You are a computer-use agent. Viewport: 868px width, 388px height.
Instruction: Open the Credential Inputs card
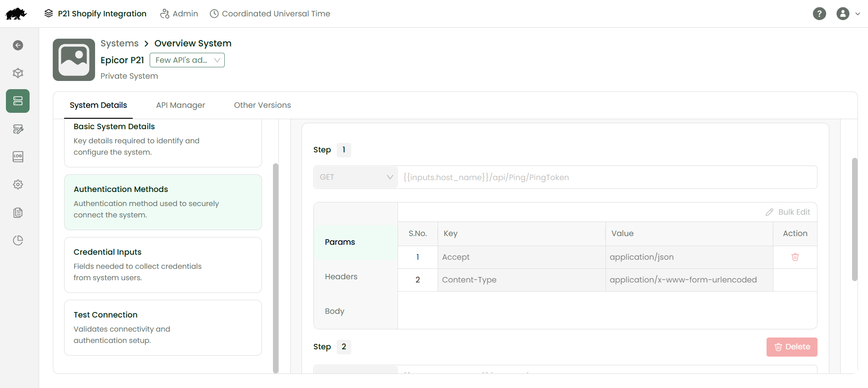[163, 265]
